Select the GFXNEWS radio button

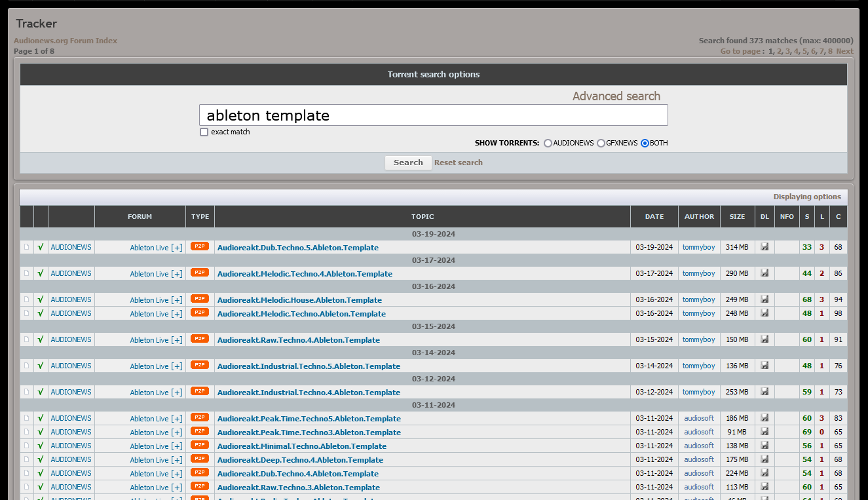[601, 143]
